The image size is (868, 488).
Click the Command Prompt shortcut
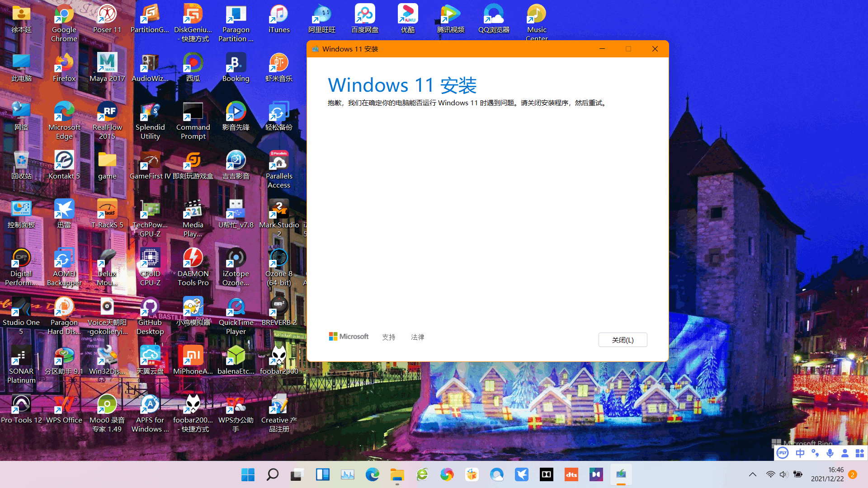(x=193, y=120)
